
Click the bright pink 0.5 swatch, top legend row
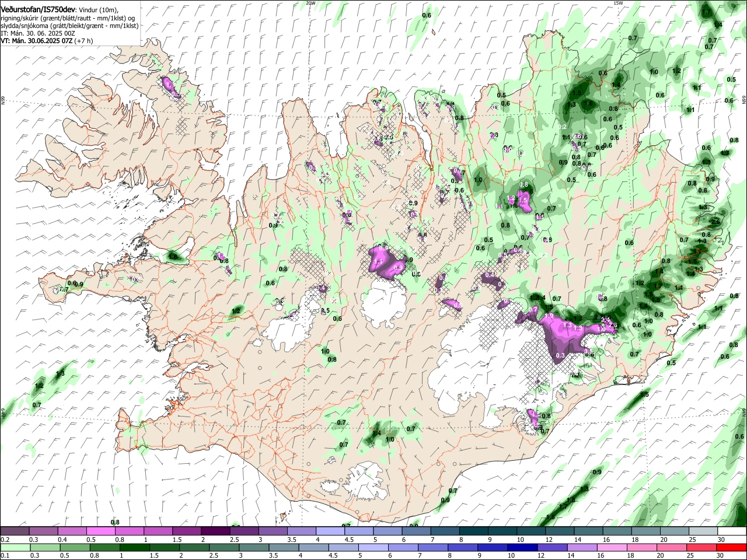[101, 531]
